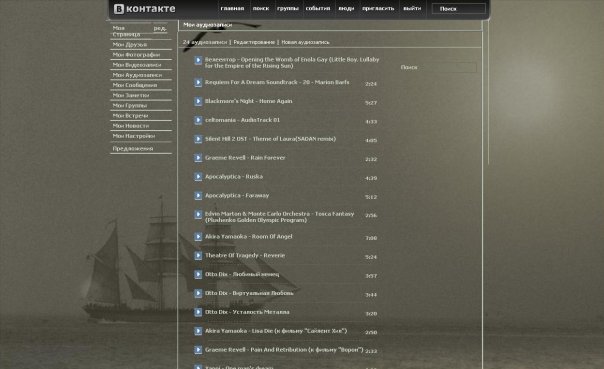Play Blackmore's Night - Home Again
Viewport: 604px width, 369px height.
point(198,101)
